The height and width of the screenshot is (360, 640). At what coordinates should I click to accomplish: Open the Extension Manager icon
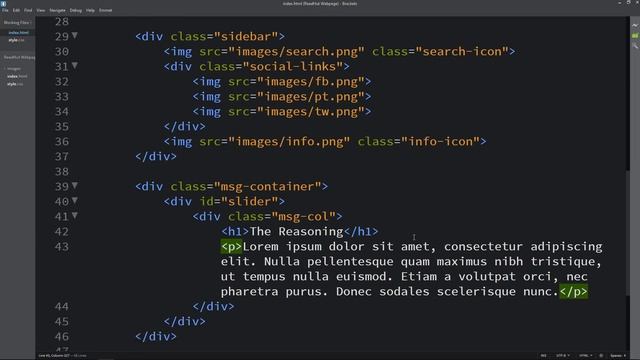(x=635, y=46)
